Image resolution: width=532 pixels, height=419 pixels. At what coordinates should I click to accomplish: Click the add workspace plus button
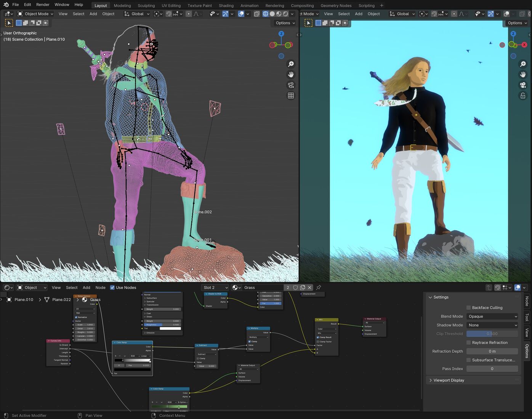click(x=382, y=5)
